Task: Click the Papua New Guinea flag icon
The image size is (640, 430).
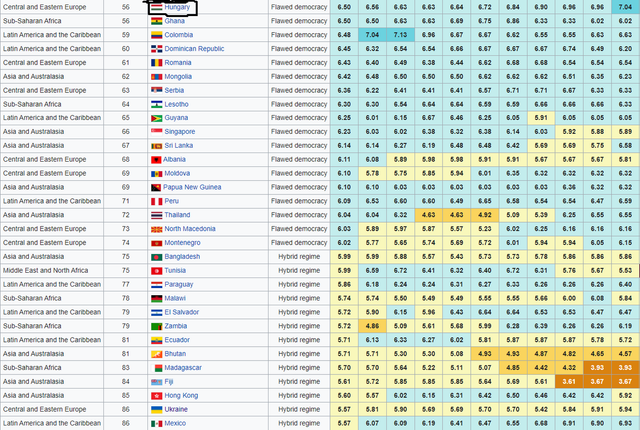Action: pos(156,188)
